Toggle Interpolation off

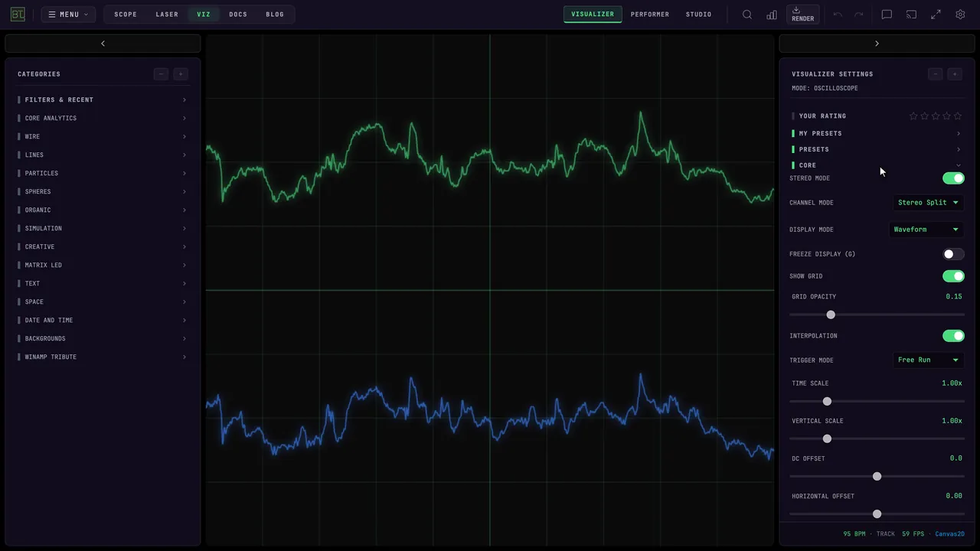(953, 336)
